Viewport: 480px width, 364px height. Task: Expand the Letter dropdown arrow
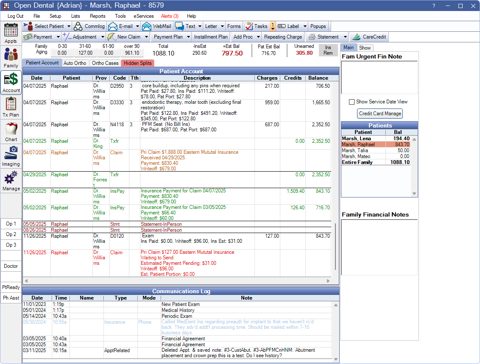coord(222,26)
